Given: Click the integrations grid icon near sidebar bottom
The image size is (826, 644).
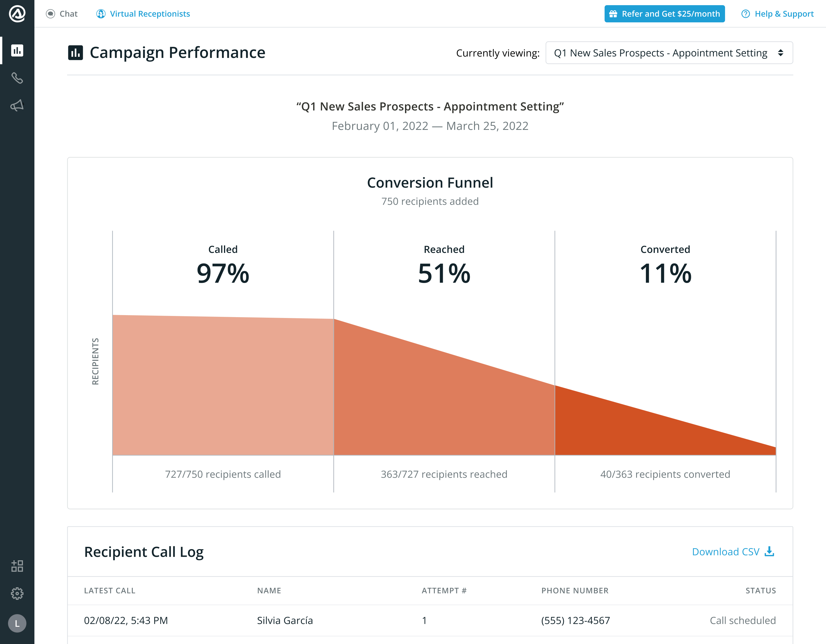Looking at the screenshot, I should point(17,565).
